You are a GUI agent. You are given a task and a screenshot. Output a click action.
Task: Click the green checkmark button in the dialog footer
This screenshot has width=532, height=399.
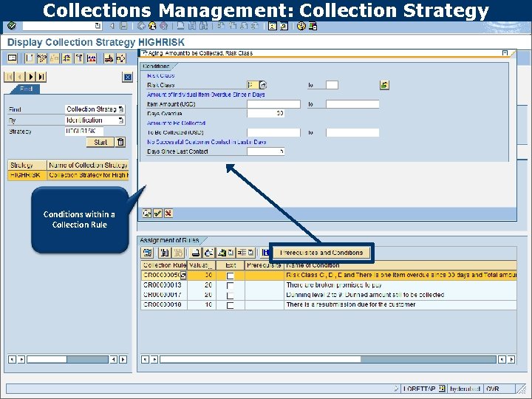tap(158, 213)
